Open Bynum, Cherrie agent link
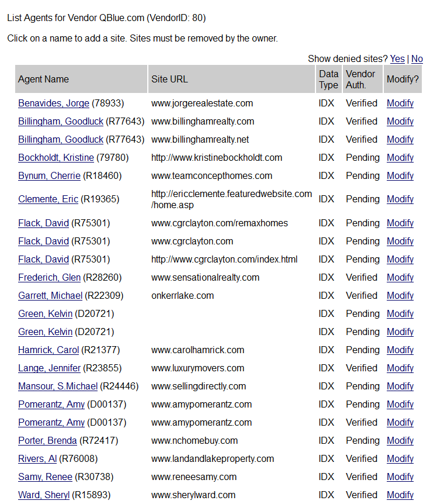This screenshot has height=504, width=437. point(49,176)
